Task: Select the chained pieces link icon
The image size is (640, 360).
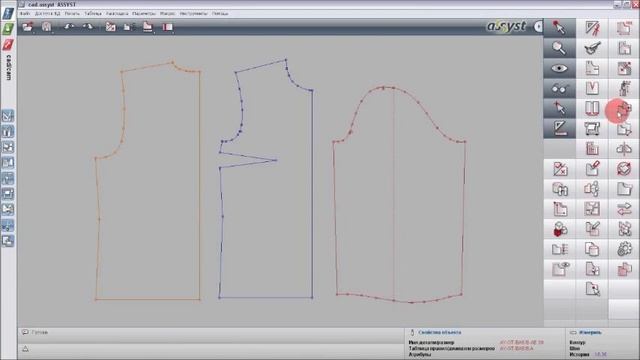Action: click(560, 189)
